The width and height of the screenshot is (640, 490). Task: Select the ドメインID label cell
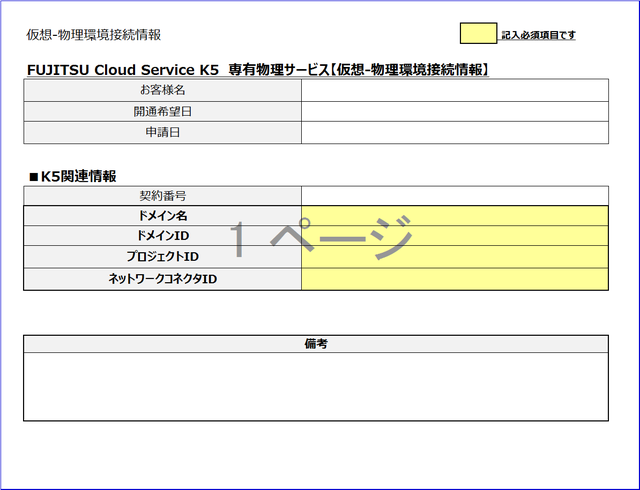point(162,236)
